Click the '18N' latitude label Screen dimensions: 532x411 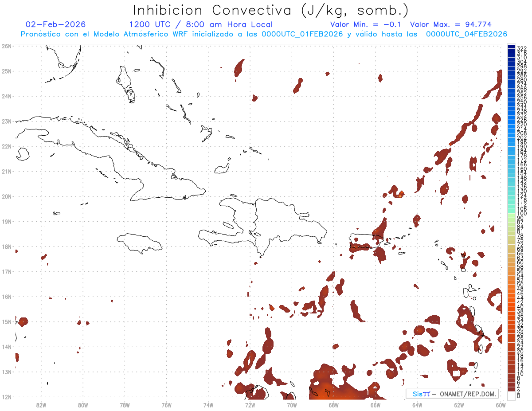coord(6,247)
